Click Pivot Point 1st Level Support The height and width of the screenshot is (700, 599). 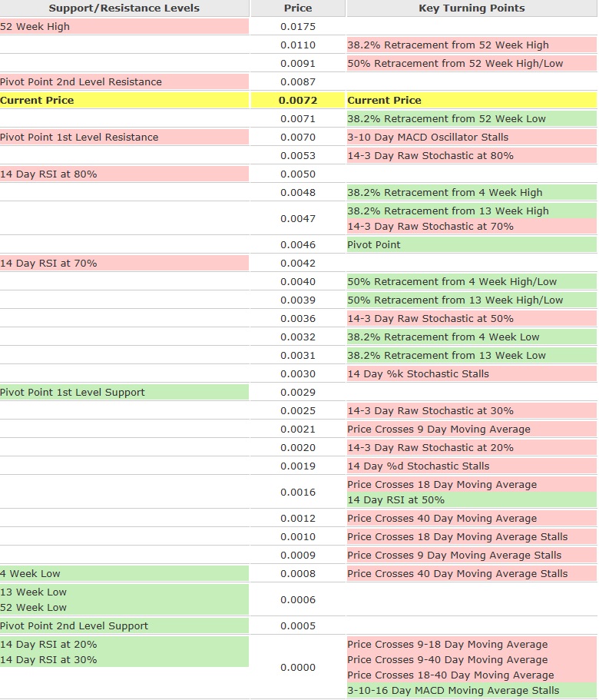(x=124, y=393)
